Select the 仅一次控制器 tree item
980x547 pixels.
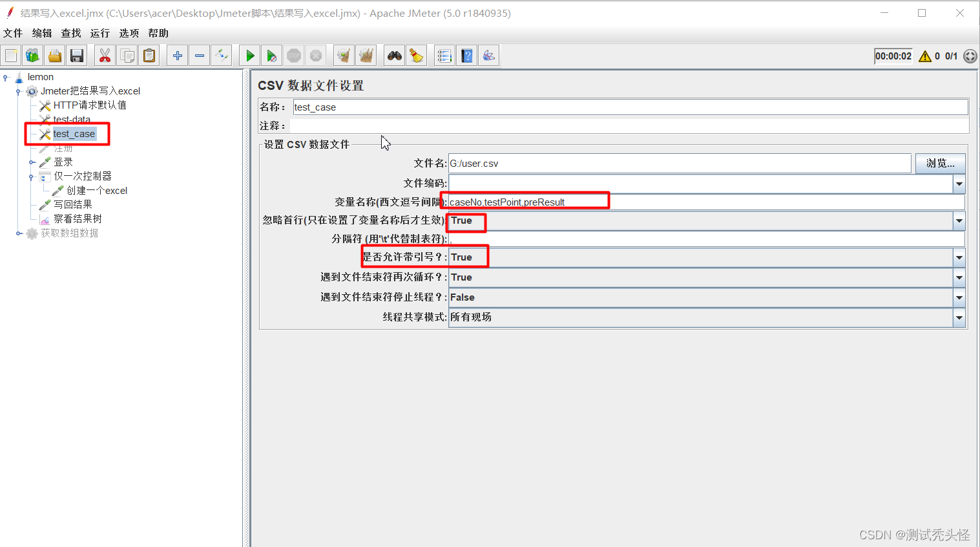pos(83,177)
